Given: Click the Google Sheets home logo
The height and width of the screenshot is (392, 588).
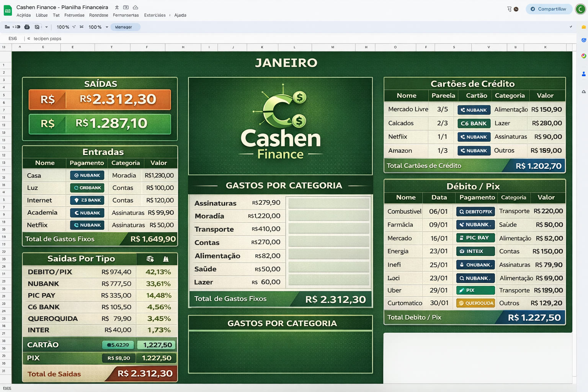Looking at the screenshot, I should pyautogui.click(x=8, y=10).
